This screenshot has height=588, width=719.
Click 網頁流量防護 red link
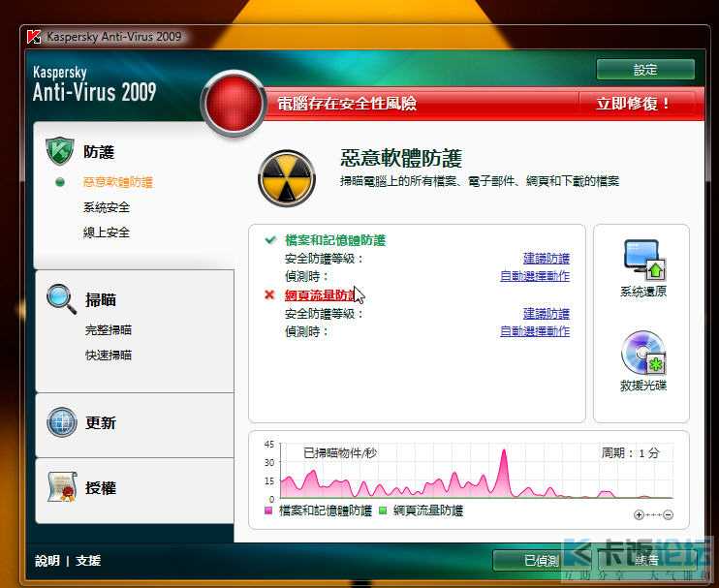321,295
